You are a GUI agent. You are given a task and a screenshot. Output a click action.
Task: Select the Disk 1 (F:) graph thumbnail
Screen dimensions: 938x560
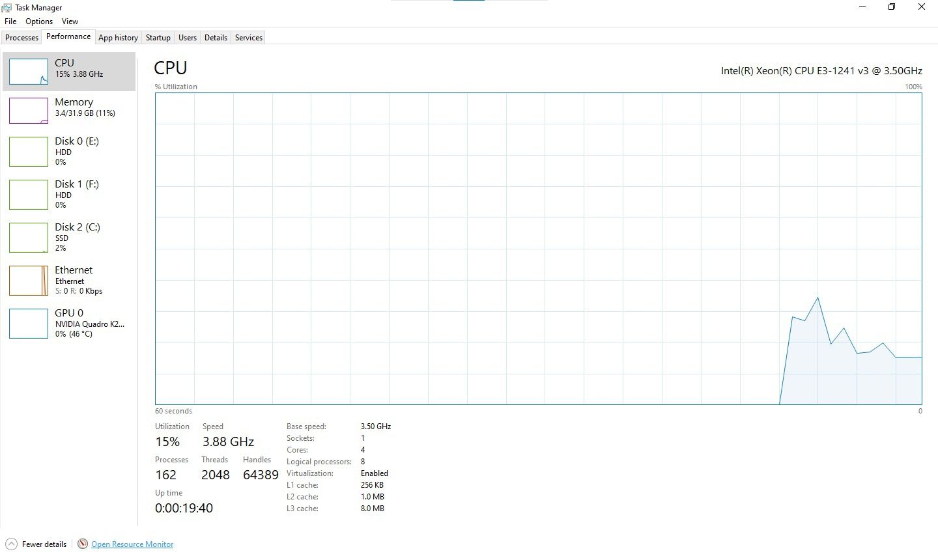point(29,195)
